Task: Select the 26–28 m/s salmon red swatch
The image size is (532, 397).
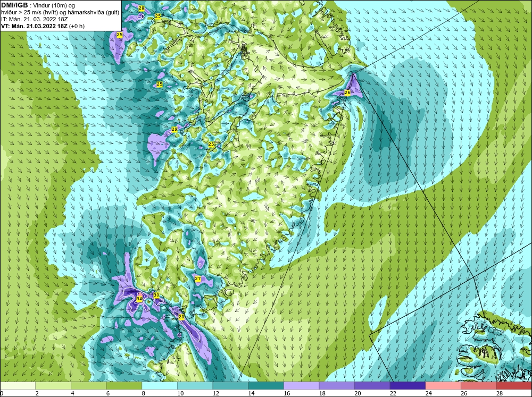Action: click(x=478, y=385)
